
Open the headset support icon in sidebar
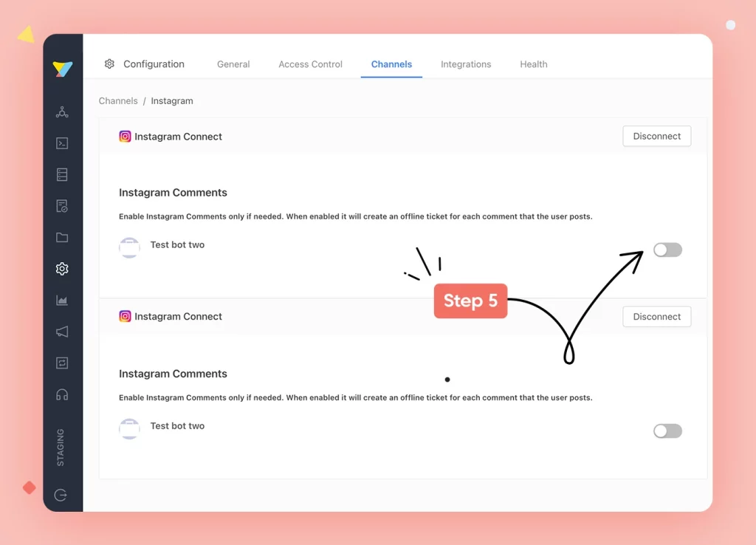click(x=62, y=394)
